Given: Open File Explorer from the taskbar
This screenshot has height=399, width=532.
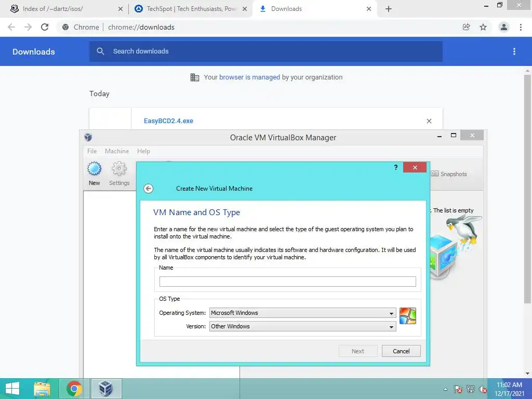Looking at the screenshot, I should [42, 389].
